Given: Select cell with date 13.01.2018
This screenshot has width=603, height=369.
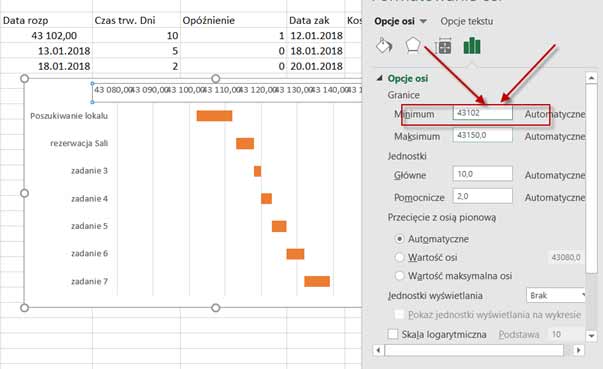Looking at the screenshot, I should click(46, 51).
